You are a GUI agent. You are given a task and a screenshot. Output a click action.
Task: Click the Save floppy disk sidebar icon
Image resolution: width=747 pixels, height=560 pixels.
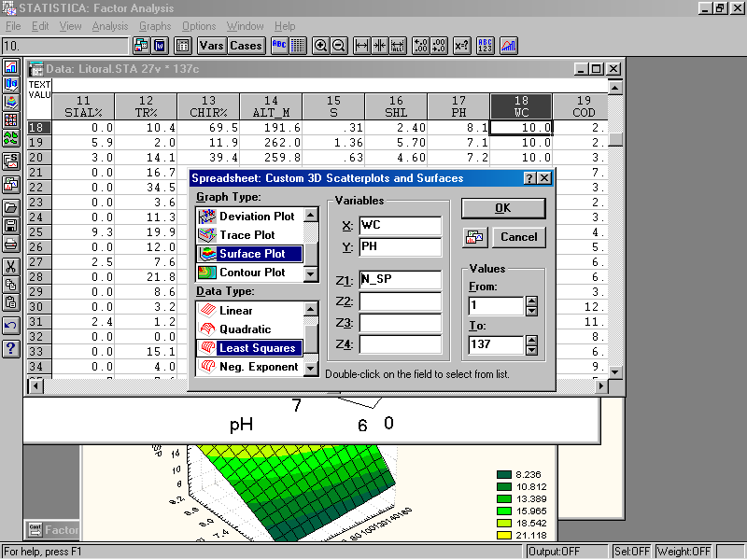click(11, 226)
